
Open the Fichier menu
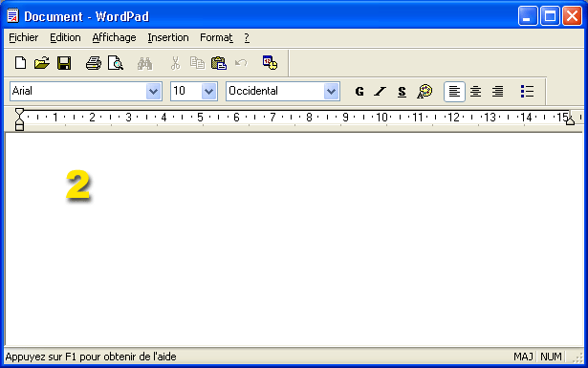coord(24,37)
